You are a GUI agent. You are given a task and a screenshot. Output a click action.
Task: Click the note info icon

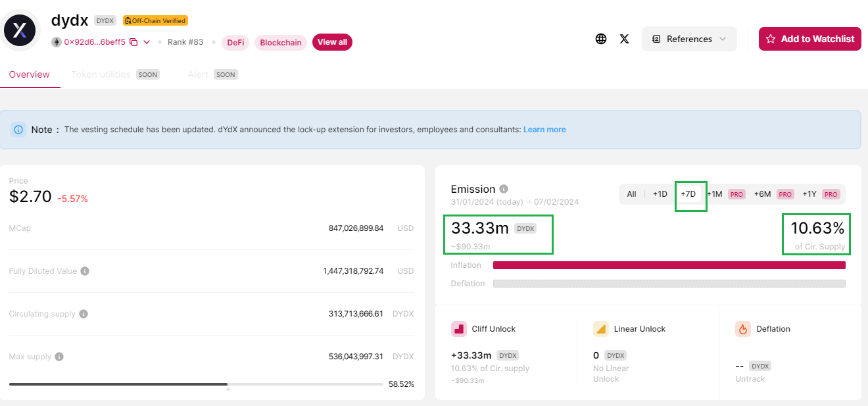click(18, 130)
